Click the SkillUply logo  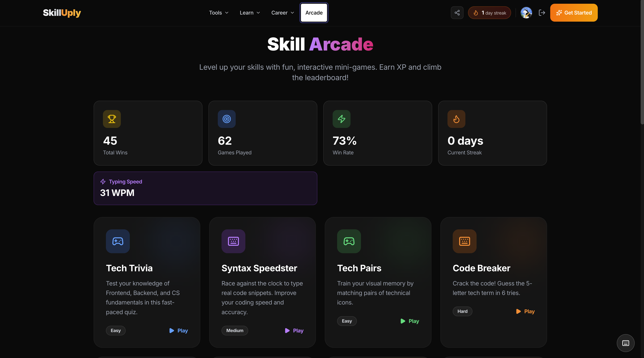coord(62,13)
